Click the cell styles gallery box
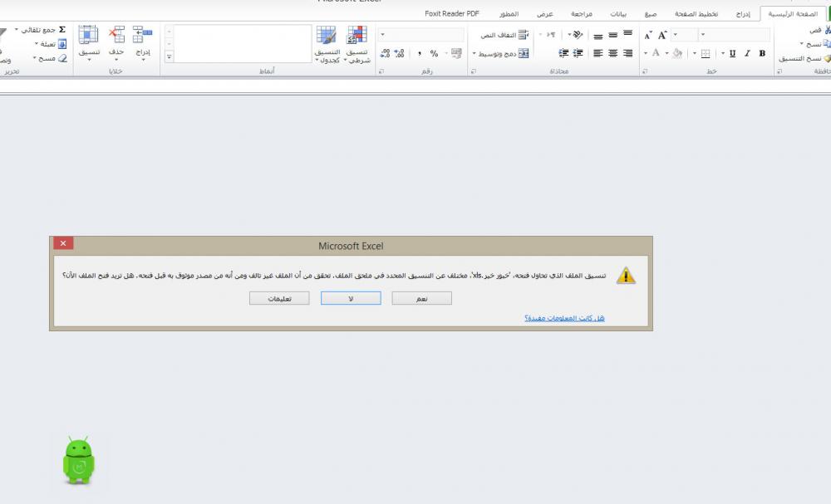Viewport: 831px width, 504px height. tap(243, 43)
